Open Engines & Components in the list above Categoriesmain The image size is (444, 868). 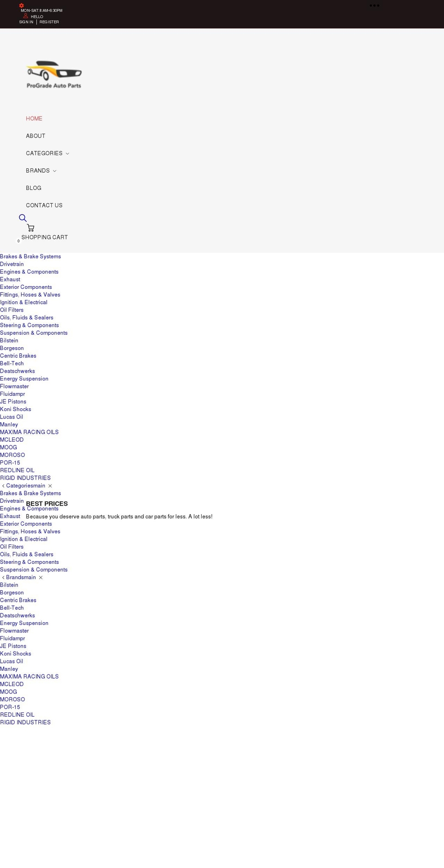(x=29, y=272)
